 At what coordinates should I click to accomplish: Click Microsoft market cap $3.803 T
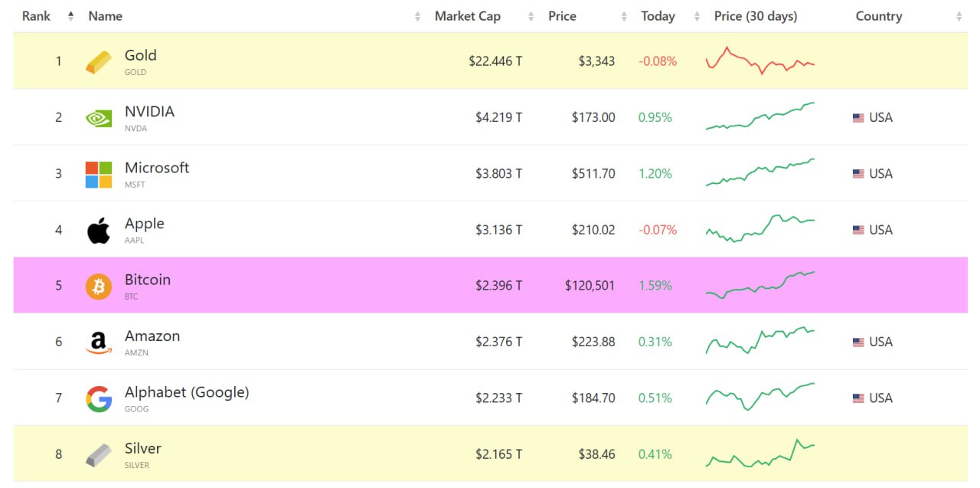(498, 174)
